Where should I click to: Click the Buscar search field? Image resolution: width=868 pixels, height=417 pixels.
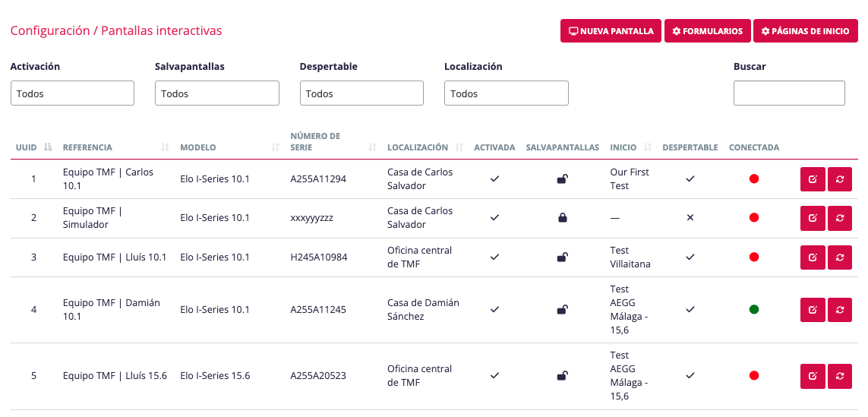coord(789,93)
